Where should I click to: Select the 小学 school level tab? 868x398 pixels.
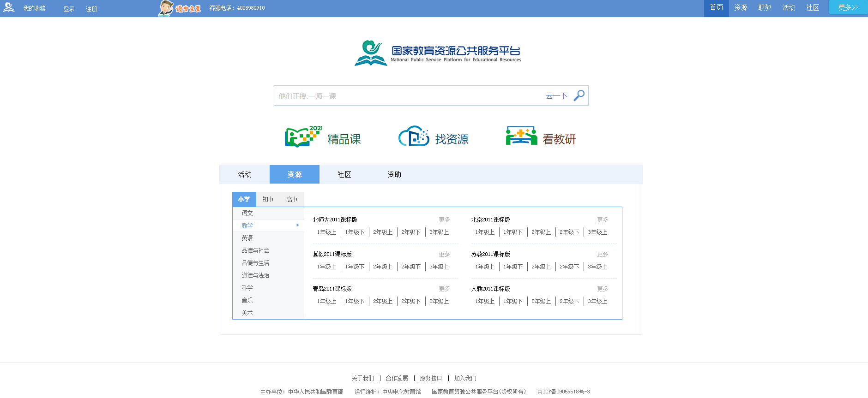pos(244,199)
